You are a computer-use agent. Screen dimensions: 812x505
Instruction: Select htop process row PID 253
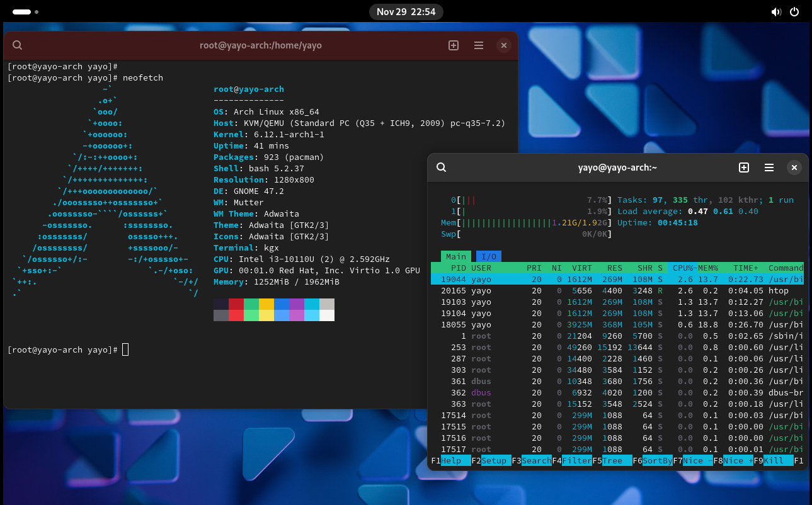(x=617, y=348)
